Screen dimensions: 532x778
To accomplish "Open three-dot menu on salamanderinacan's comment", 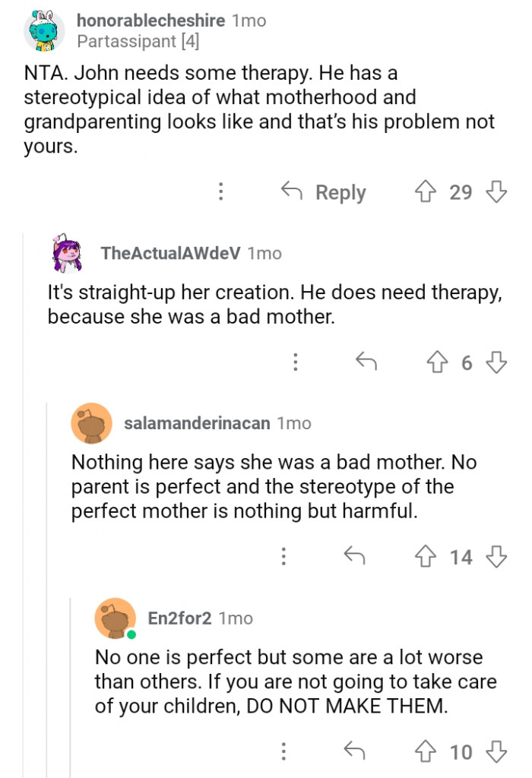I will pyautogui.click(x=283, y=558).
